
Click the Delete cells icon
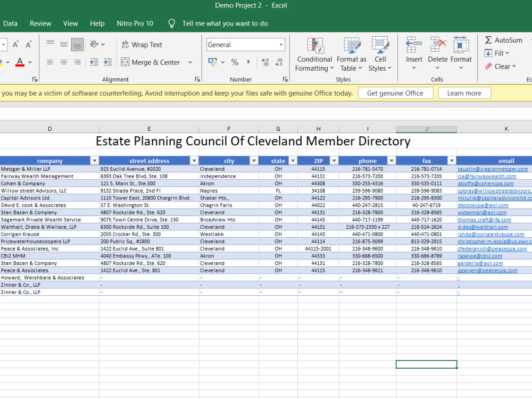click(x=438, y=45)
